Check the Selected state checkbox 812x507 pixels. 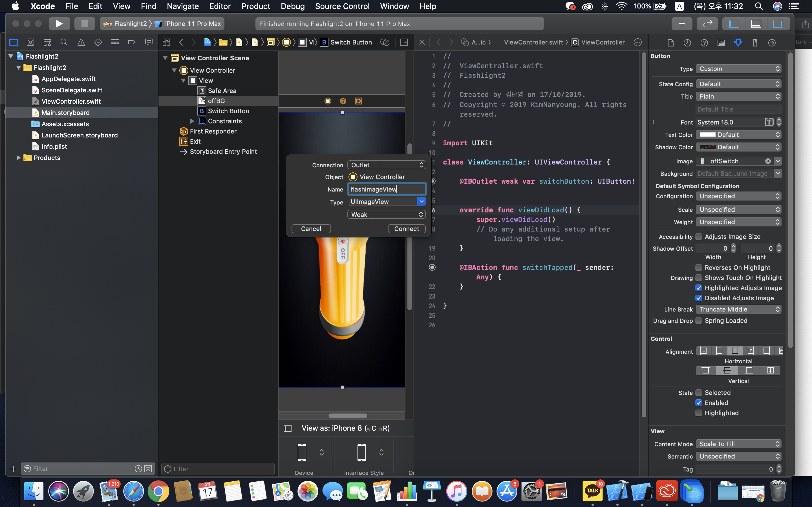point(699,393)
